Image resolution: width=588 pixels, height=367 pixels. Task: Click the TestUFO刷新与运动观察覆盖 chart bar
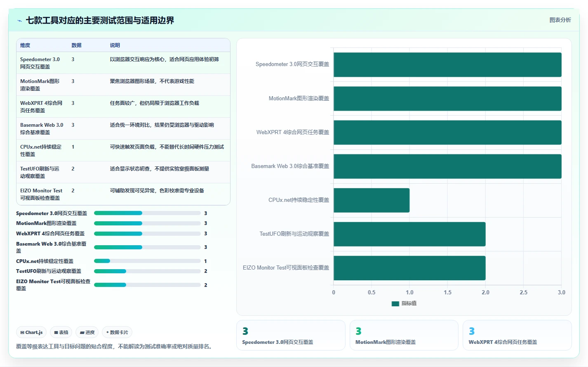pos(409,234)
